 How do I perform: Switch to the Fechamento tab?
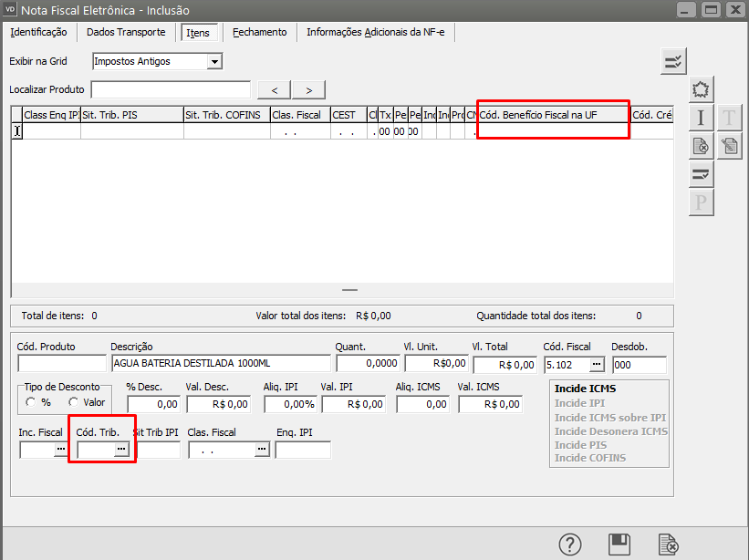[x=259, y=32]
